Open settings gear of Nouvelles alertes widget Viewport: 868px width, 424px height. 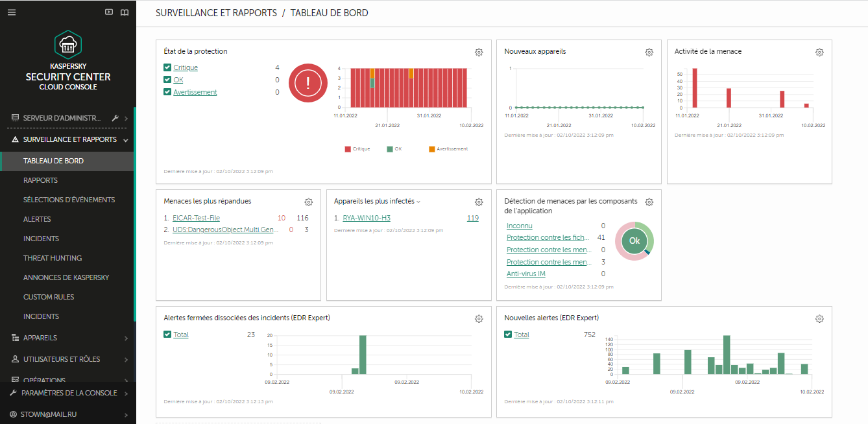[819, 318]
